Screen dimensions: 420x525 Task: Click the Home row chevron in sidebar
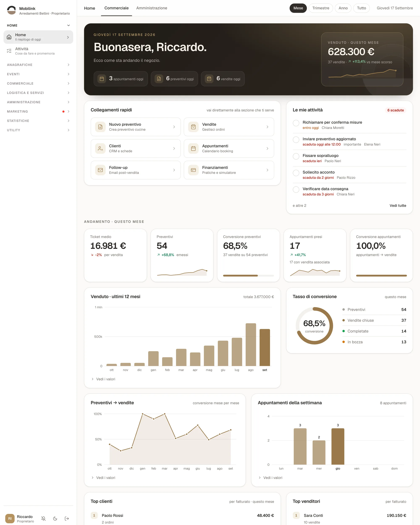coord(68,37)
